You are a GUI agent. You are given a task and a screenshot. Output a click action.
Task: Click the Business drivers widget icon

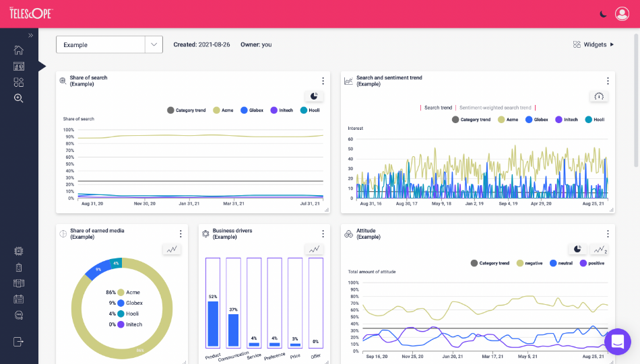point(205,233)
